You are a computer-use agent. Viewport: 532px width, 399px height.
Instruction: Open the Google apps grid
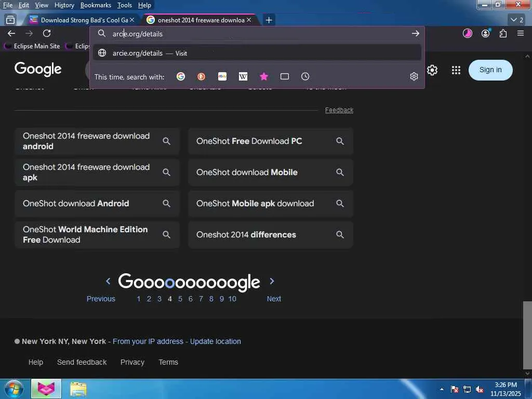tap(456, 70)
